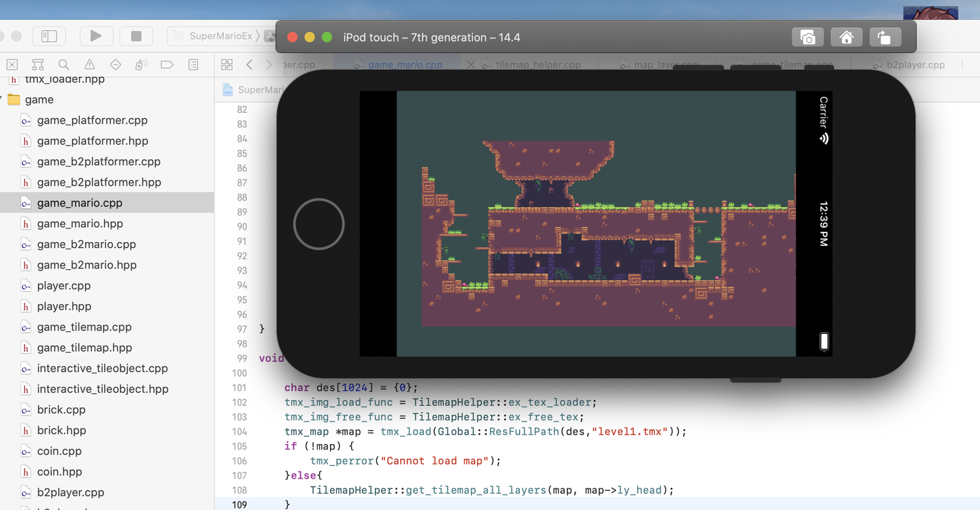Click the Simulator Home toolbar icon
This screenshot has height=510, width=980.
(x=847, y=37)
